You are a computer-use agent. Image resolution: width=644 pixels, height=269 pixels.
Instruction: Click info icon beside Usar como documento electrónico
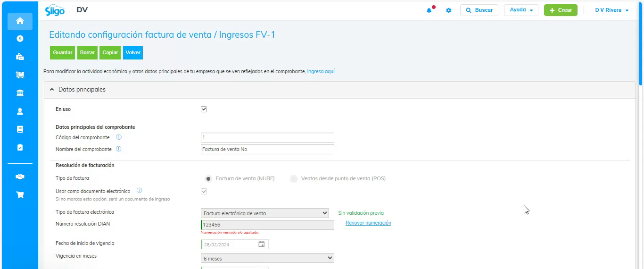click(140, 191)
